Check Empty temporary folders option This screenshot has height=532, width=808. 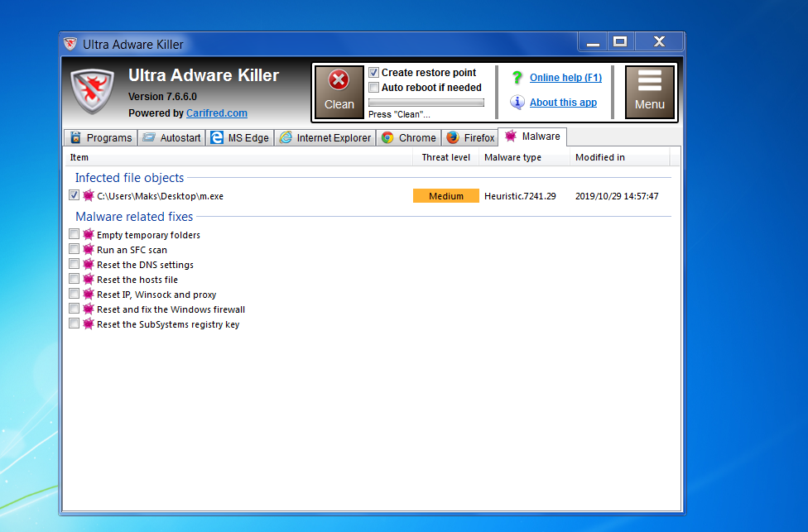(x=74, y=234)
